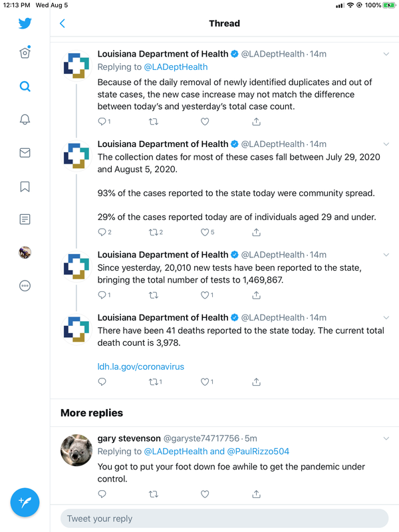Expand options chevron on duplicates removal tweet
The height and width of the screenshot is (532, 399).
(386, 54)
